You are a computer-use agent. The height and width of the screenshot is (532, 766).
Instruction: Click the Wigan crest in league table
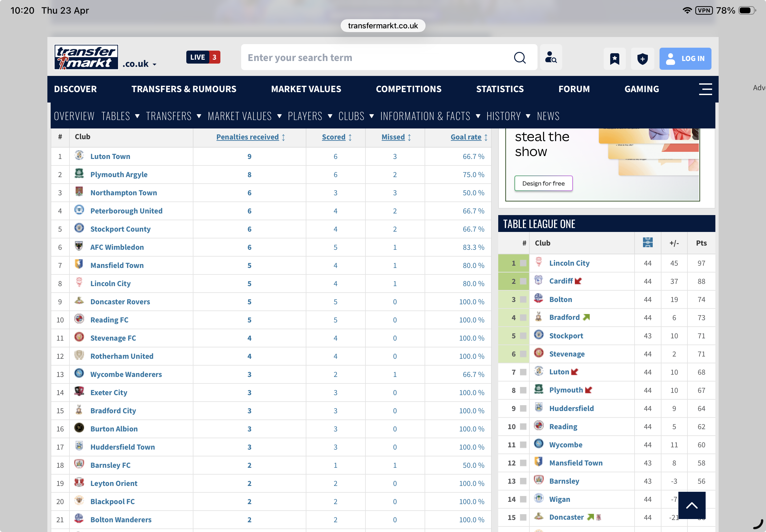point(538,498)
